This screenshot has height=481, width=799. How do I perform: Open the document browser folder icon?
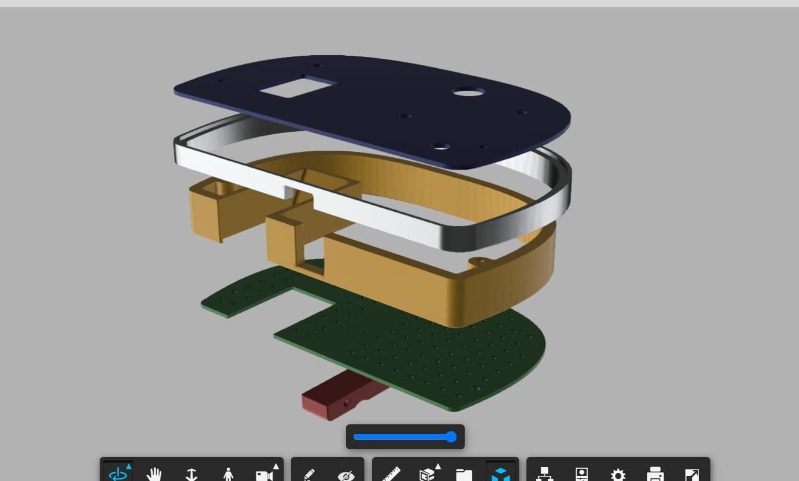point(464,474)
